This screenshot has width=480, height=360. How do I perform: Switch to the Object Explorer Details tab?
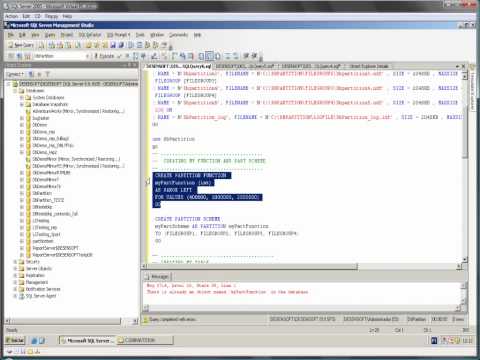(369, 66)
